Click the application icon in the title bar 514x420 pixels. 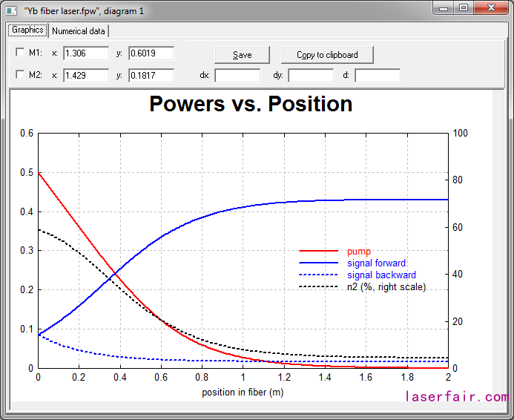click(x=11, y=10)
